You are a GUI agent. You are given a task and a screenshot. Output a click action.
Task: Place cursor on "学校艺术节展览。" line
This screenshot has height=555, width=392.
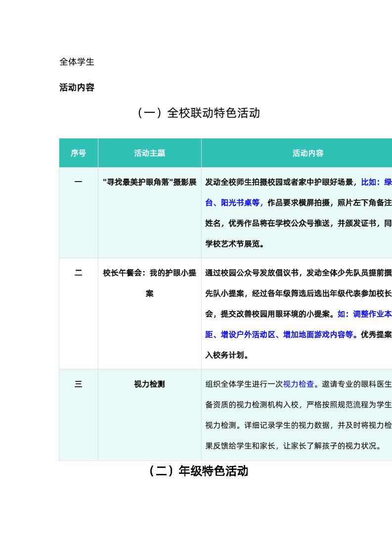point(235,244)
